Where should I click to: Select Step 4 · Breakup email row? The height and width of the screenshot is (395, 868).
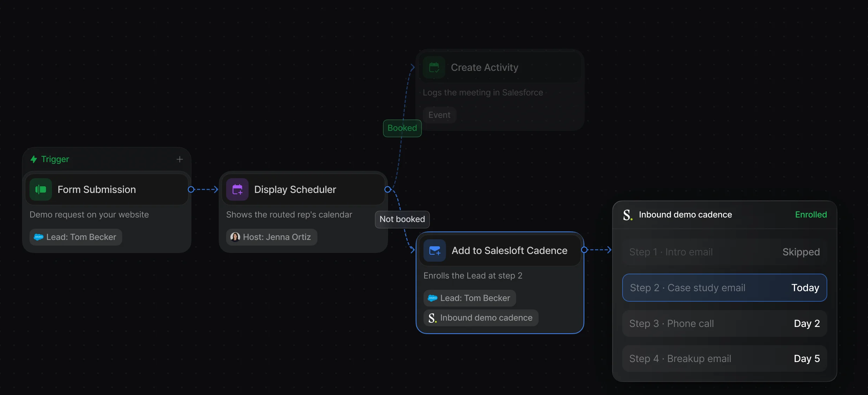(x=725, y=359)
